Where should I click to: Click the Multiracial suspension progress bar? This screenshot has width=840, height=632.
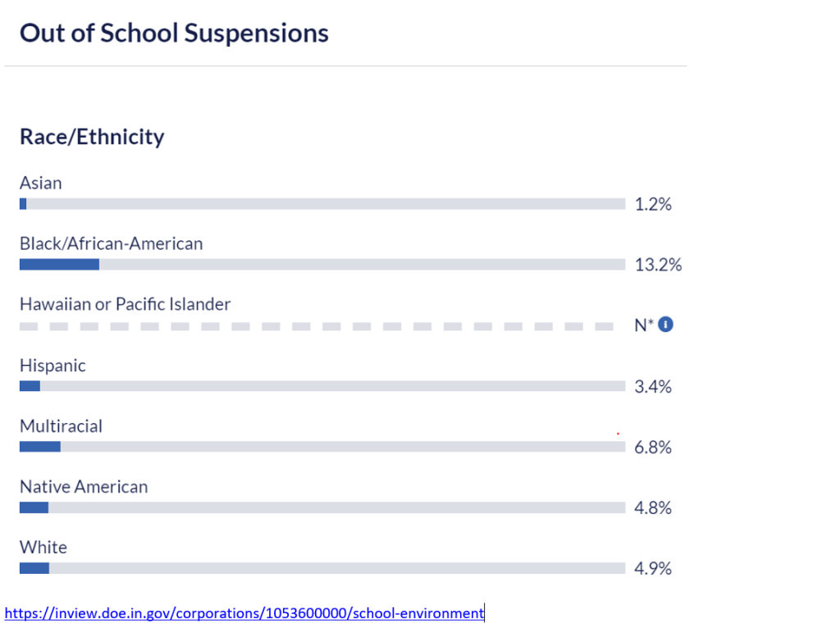tap(322, 447)
